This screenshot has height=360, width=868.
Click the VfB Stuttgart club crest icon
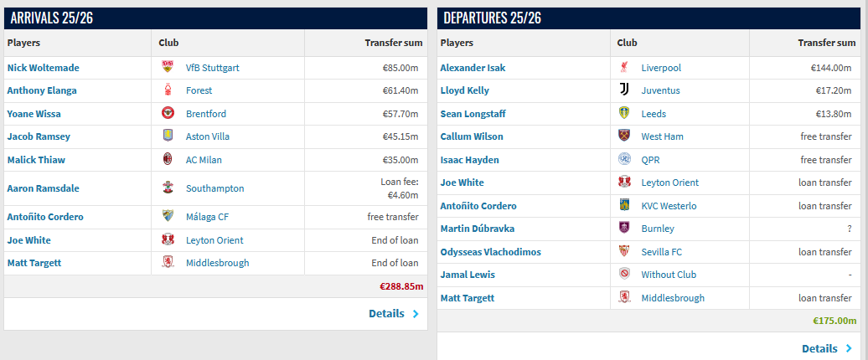click(168, 68)
